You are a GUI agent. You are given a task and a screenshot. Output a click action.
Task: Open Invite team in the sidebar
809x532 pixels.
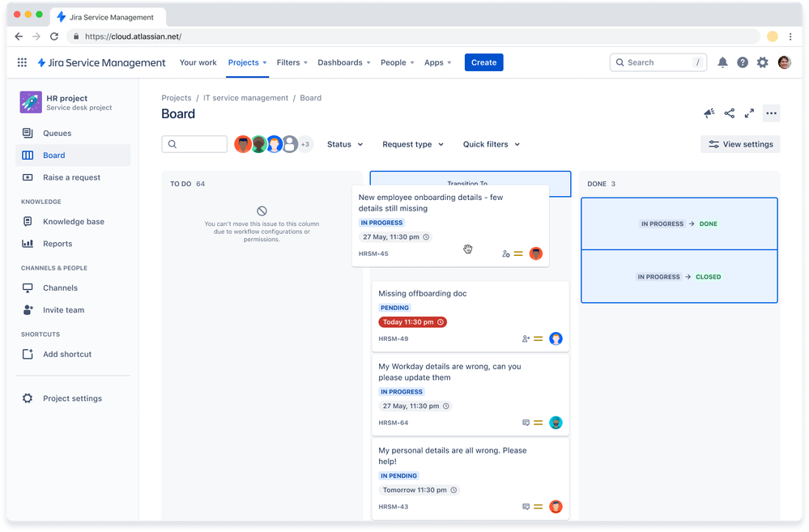click(73, 310)
